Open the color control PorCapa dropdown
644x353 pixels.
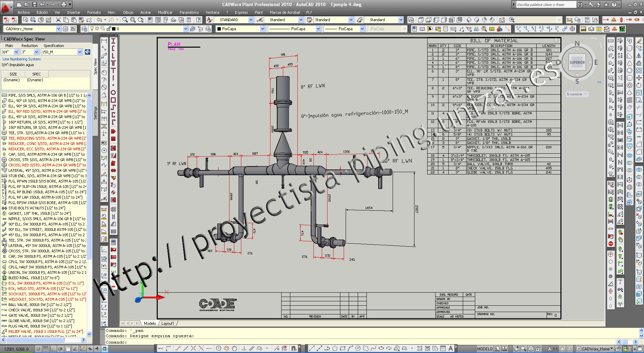point(262,29)
